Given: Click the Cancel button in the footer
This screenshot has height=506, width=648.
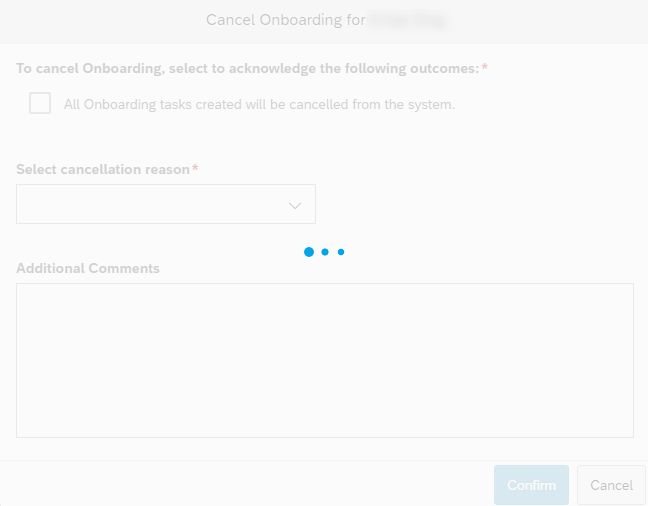Looking at the screenshot, I should [x=611, y=485].
